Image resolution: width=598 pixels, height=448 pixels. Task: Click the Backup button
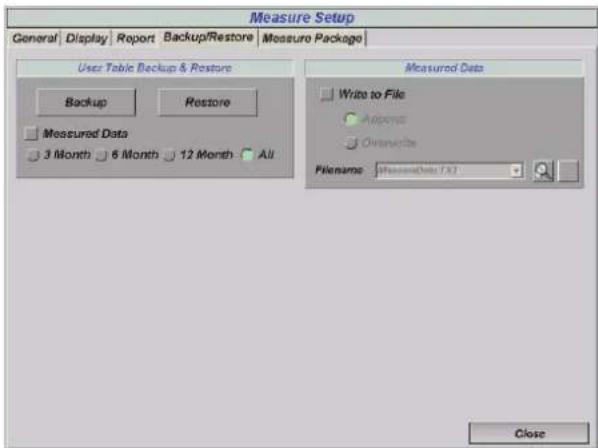click(x=86, y=102)
